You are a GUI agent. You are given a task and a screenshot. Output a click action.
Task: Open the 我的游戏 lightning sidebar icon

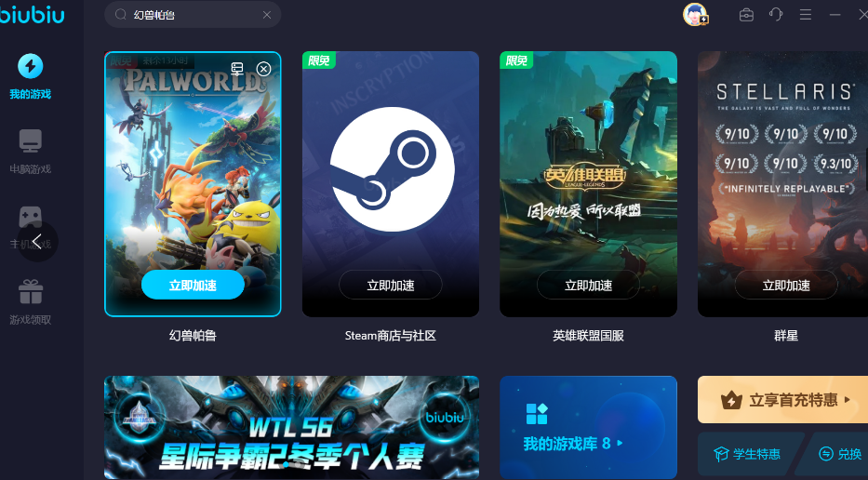[31, 66]
